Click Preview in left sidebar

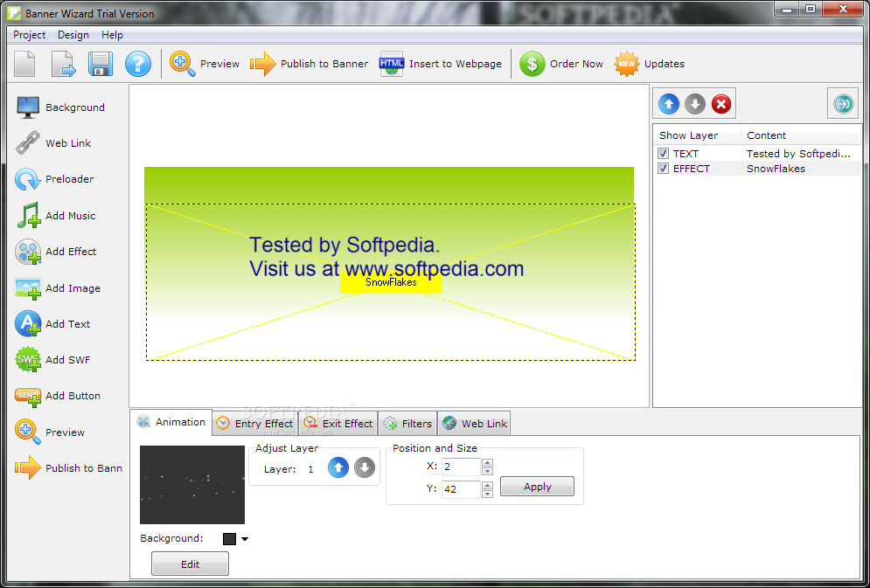click(x=50, y=432)
